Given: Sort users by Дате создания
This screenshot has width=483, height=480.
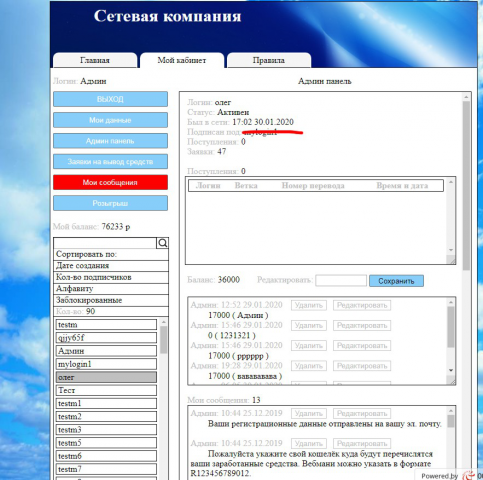Looking at the screenshot, I should pyautogui.click(x=111, y=266).
